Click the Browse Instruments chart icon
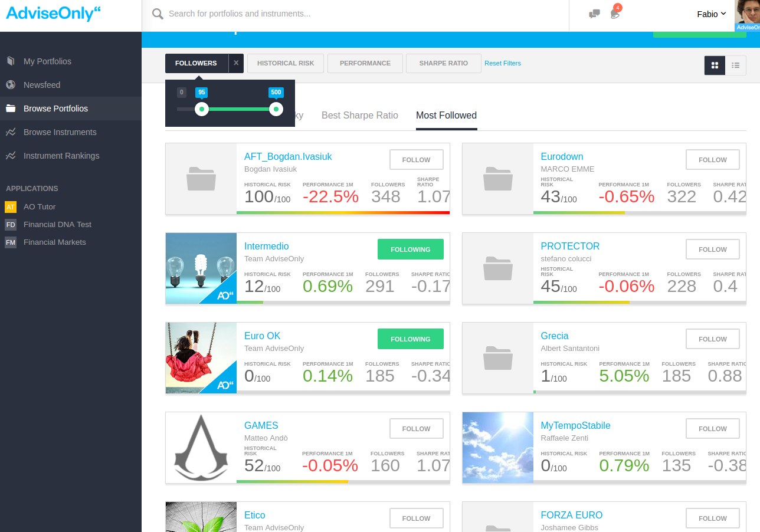 [11, 132]
